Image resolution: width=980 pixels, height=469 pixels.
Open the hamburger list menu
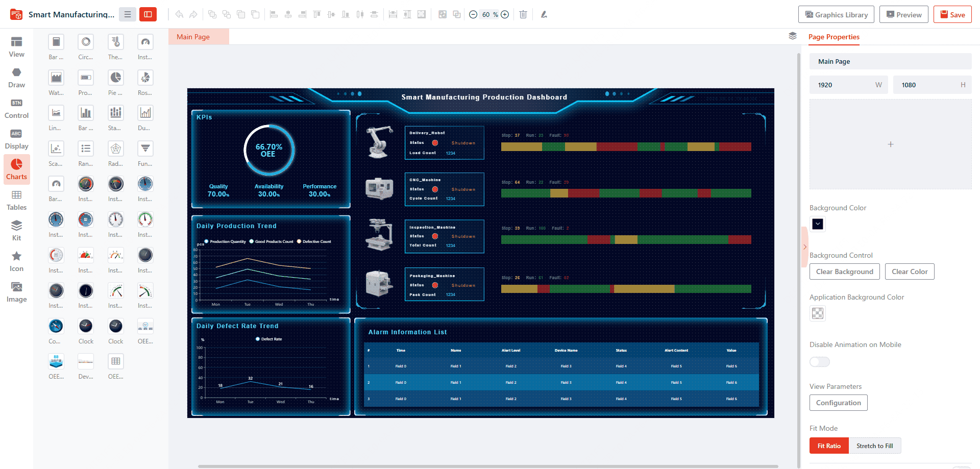point(128,14)
